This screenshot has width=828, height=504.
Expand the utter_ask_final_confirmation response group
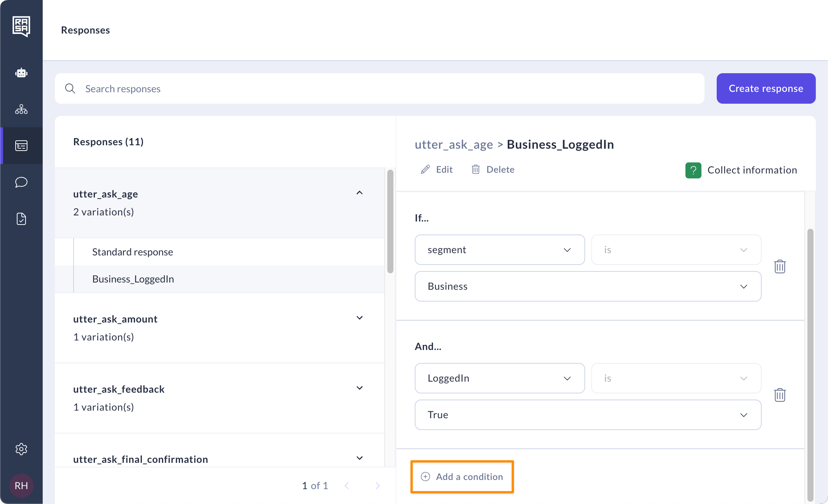pyautogui.click(x=359, y=458)
